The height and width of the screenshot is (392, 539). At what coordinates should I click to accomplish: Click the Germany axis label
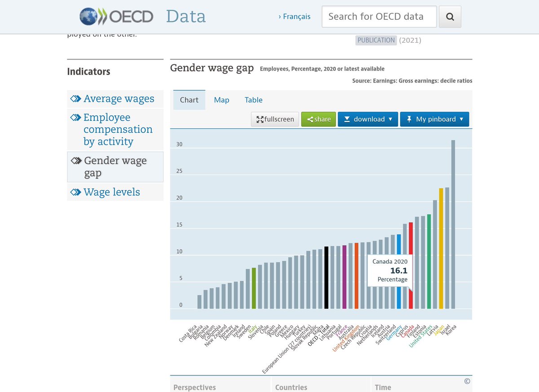pyautogui.click(x=394, y=331)
